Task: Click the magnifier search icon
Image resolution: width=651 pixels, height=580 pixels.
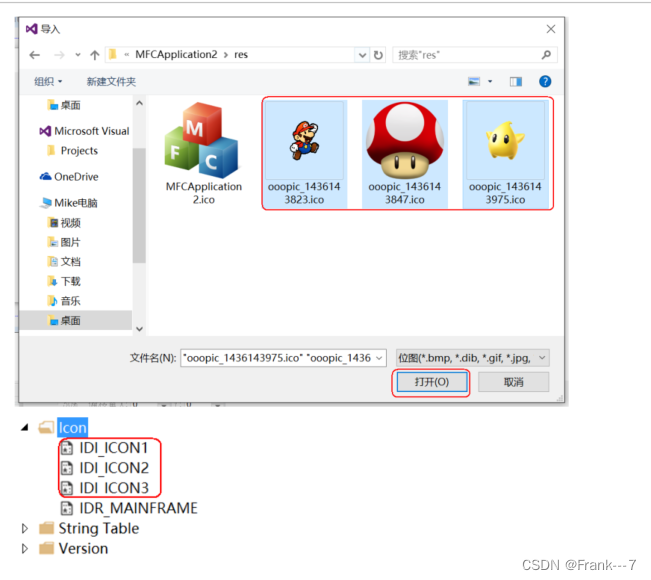Action: pos(546,54)
